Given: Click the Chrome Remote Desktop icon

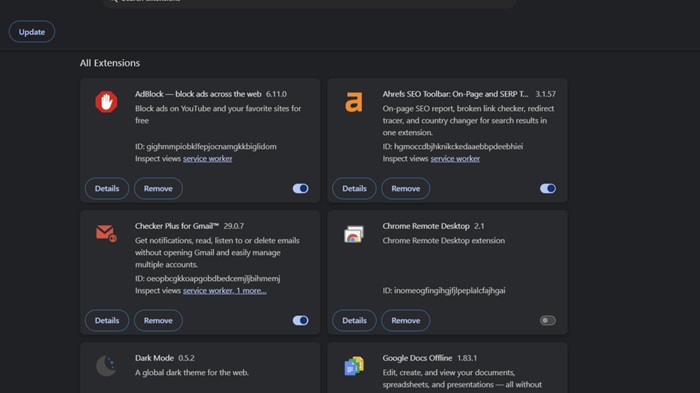Looking at the screenshot, I should 354,234.
